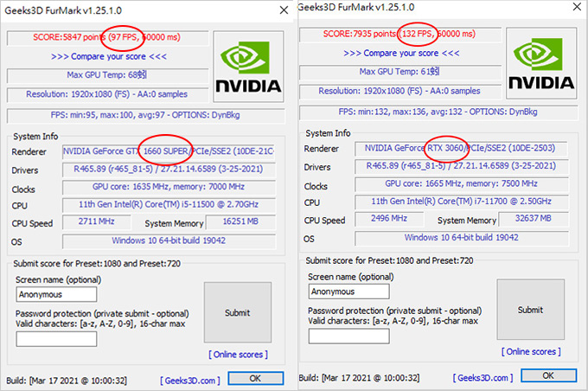Click Resolution 1920x1080 field in left window

[x=107, y=94]
